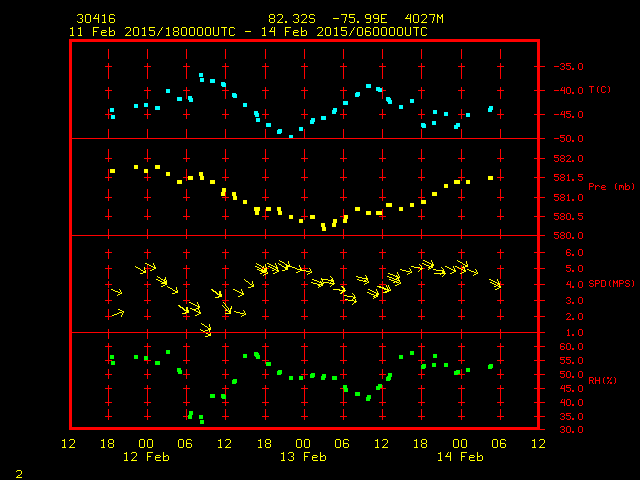Viewport: 640px width, 480px height.
Task: Select the 13 Feb date label
Action: tap(303, 457)
